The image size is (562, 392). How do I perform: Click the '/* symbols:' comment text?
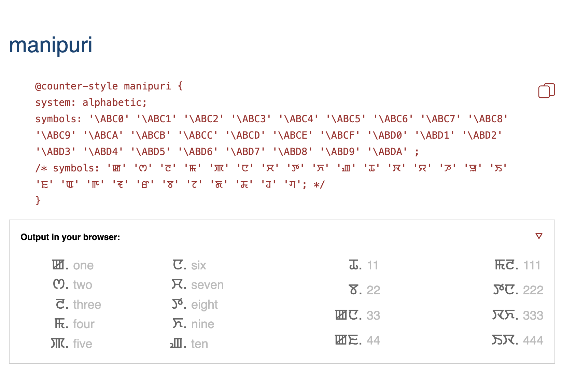click(67, 168)
